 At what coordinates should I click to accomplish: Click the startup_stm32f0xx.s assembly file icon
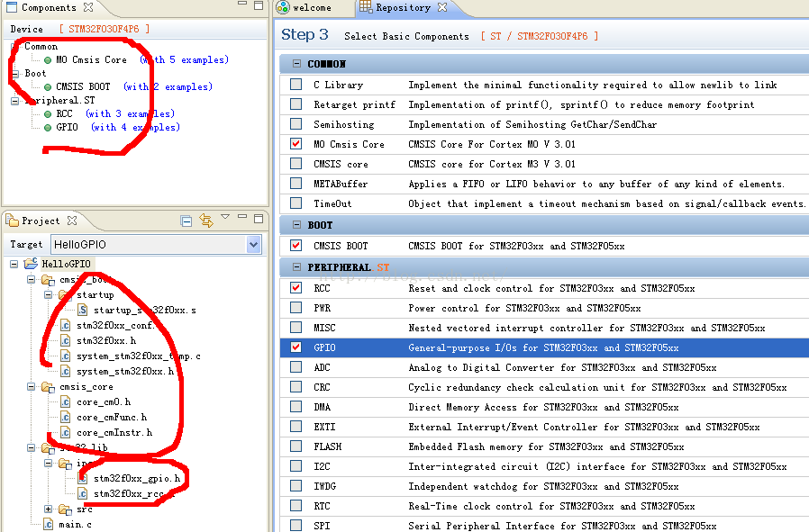(83, 310)
